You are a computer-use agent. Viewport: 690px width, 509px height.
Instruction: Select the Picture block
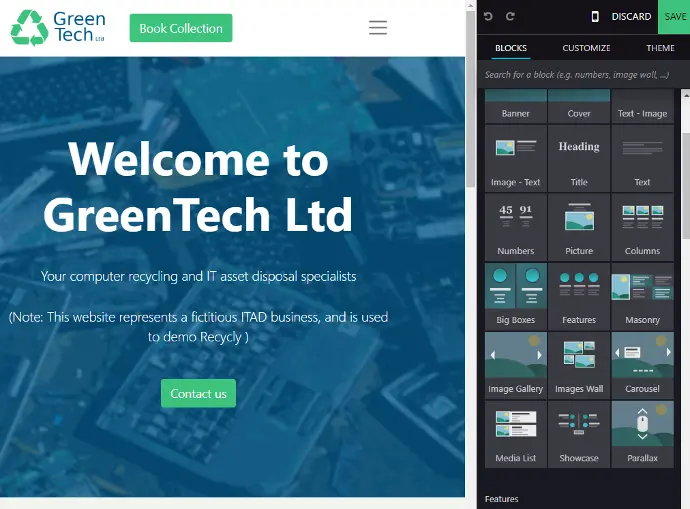[x=579, y=226]
